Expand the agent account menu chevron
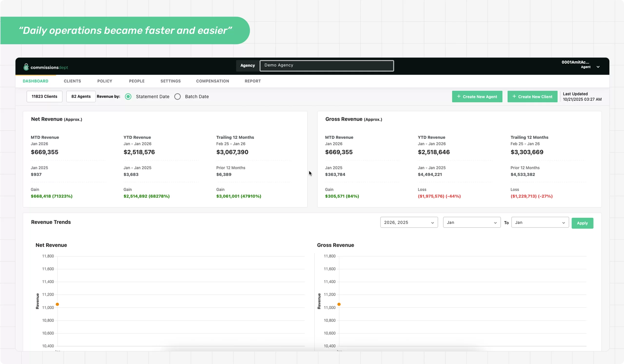Viewport: 624px width, 364px height. 598,67
